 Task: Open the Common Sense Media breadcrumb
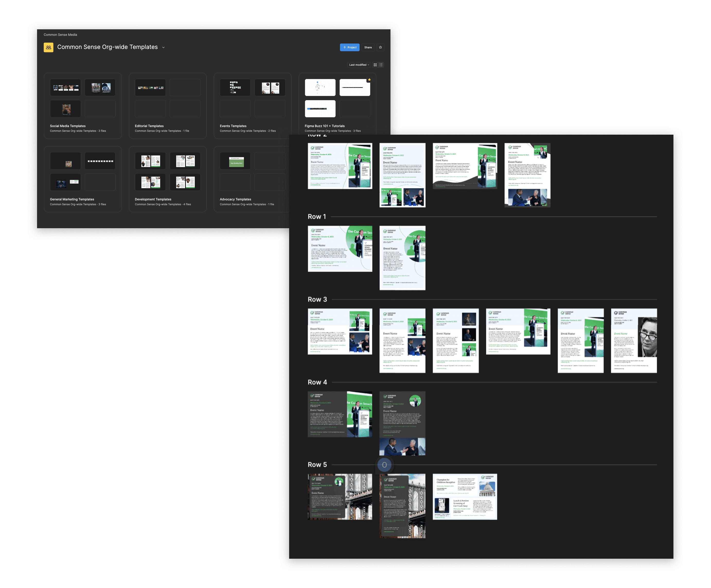click(x=60, y=35)
